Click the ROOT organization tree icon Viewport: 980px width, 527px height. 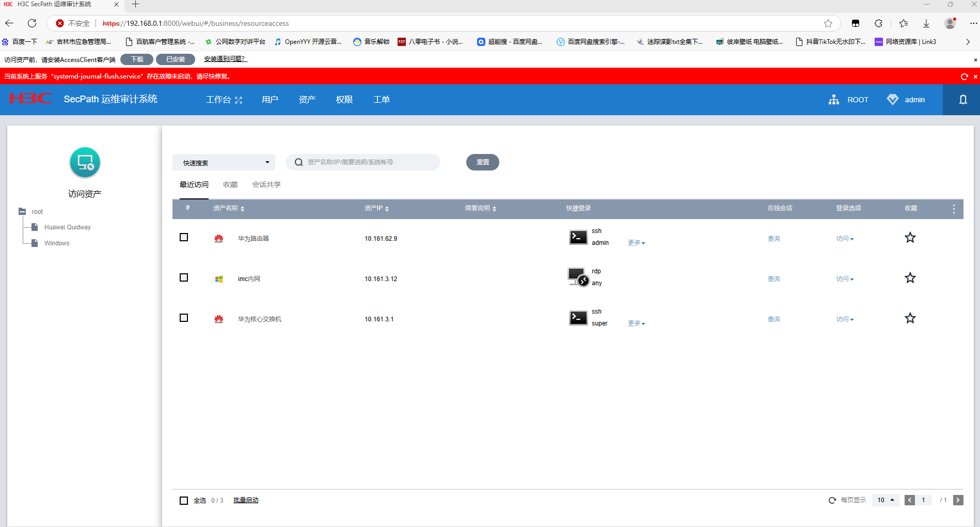(834, 100)
